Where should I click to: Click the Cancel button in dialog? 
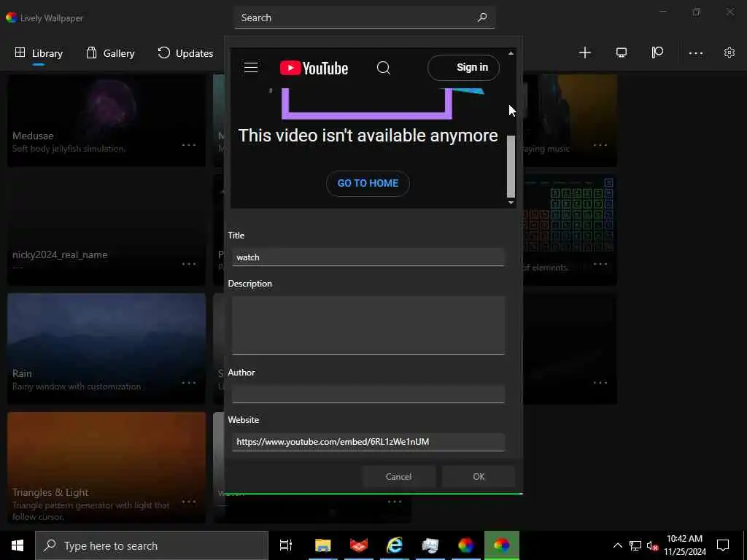coord(399,477)
